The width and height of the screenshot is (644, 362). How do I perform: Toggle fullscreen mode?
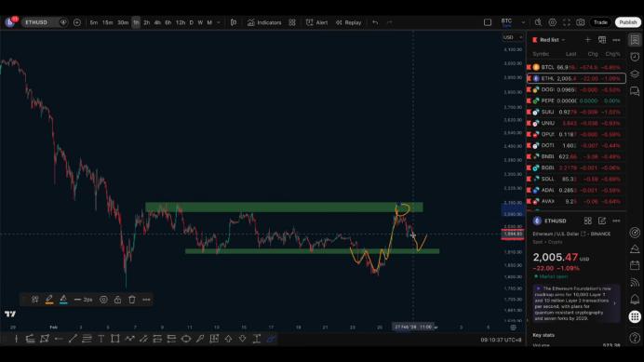567,22
